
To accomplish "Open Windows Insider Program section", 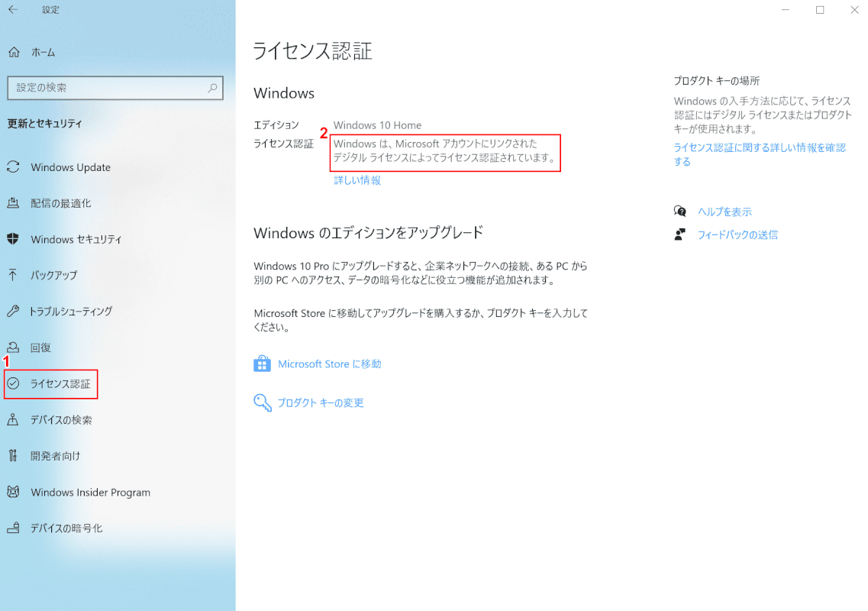I will (90, 493).
